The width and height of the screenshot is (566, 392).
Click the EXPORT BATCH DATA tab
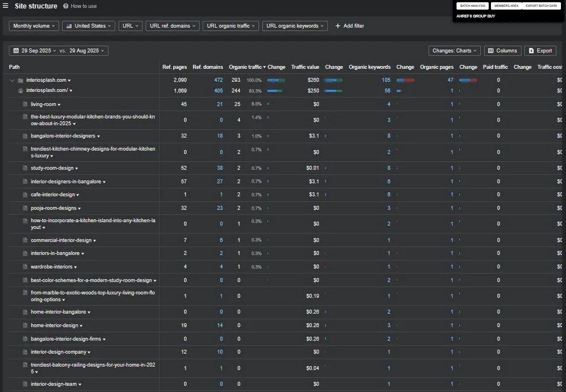541,6
